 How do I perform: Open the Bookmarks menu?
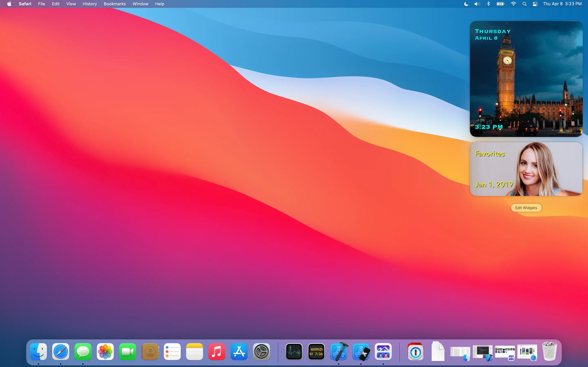115,4
